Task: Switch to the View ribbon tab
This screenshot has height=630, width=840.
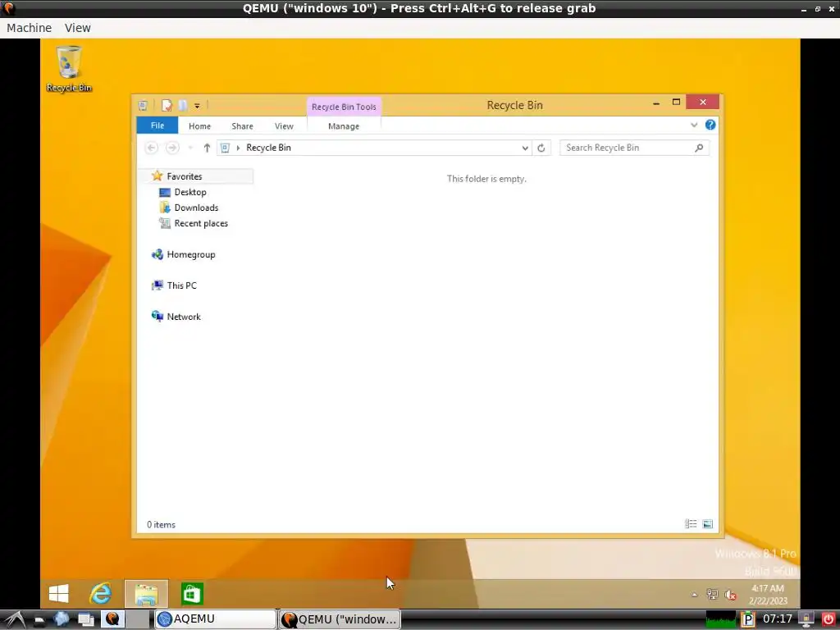Action: (x=284, y=126)
